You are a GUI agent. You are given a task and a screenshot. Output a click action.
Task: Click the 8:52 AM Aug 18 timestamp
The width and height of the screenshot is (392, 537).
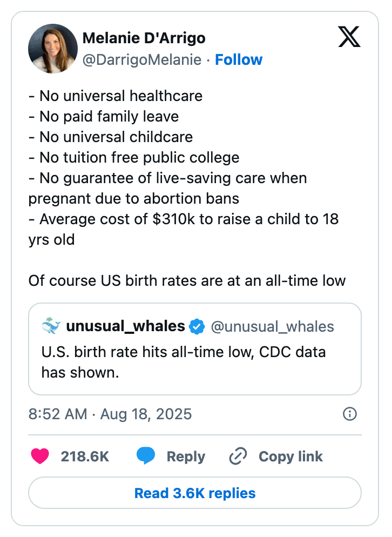[110, 414]
